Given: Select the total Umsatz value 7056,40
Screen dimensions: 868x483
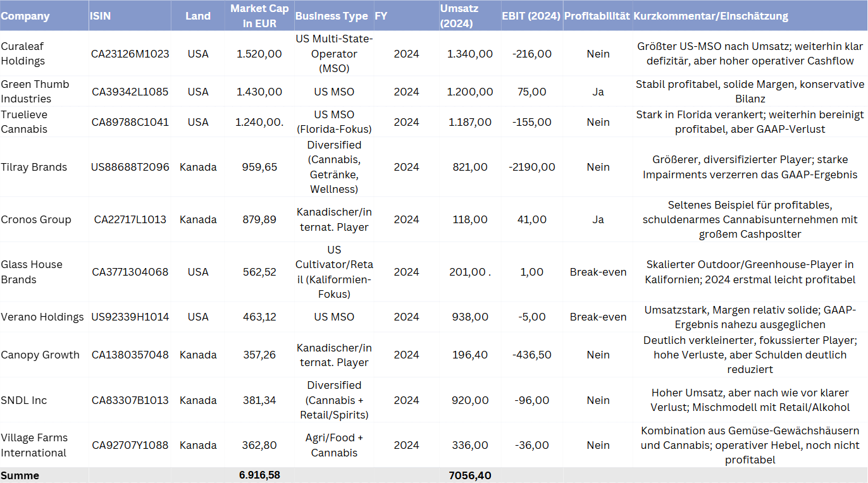Looking at the screenshot, I should pyautogui.click(x=469, y=475).
